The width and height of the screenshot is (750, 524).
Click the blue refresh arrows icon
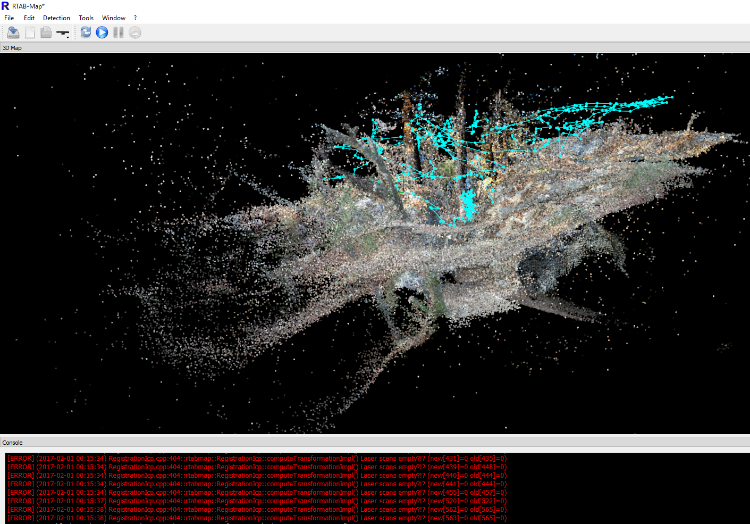(86, 33)
